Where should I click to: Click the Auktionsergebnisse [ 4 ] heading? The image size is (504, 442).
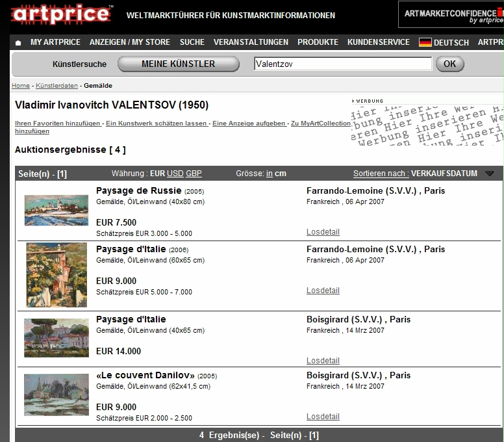tap(70, 150)
